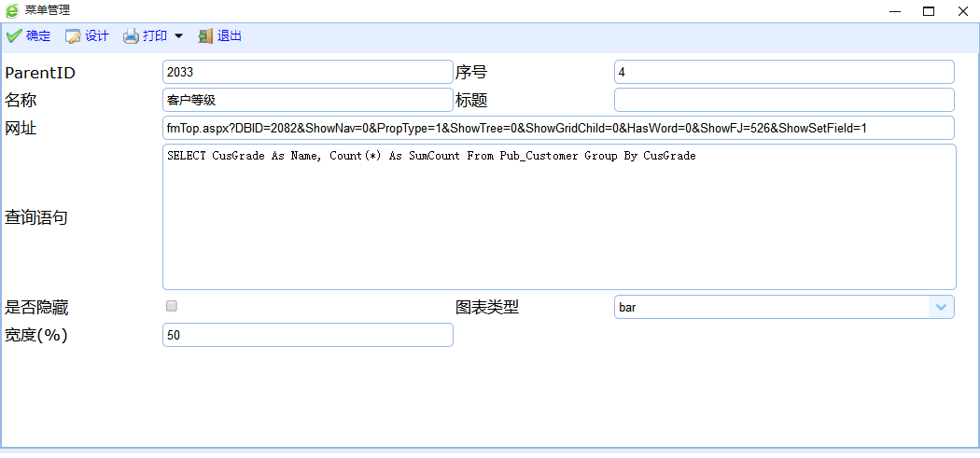The image size is (980, 458).
Task: Focus the 序号 input field
Action: [x=783, y=73]
